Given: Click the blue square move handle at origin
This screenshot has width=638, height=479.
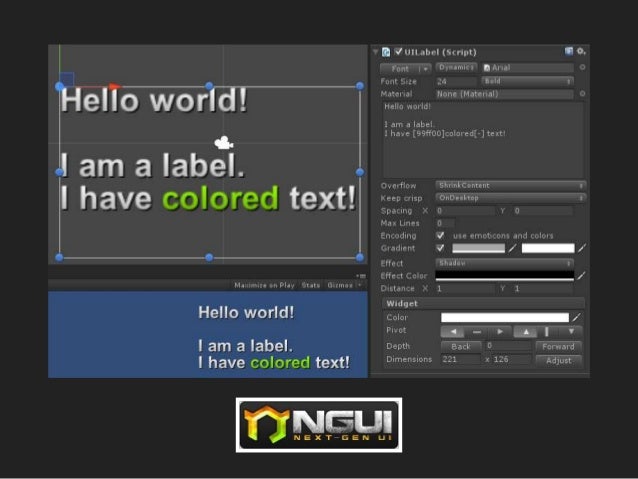Looking at the screenshot, I should (67, 79).
